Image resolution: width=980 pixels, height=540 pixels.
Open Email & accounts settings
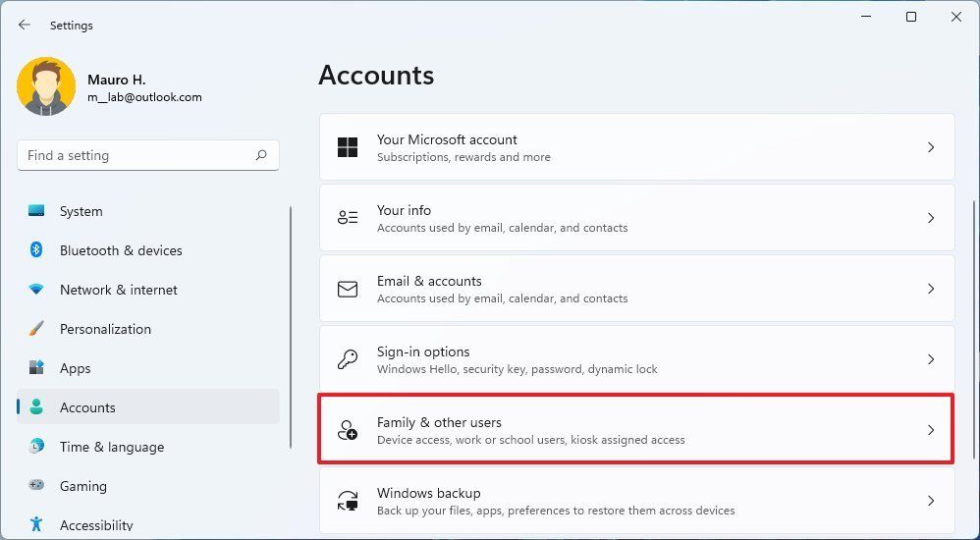637,289
